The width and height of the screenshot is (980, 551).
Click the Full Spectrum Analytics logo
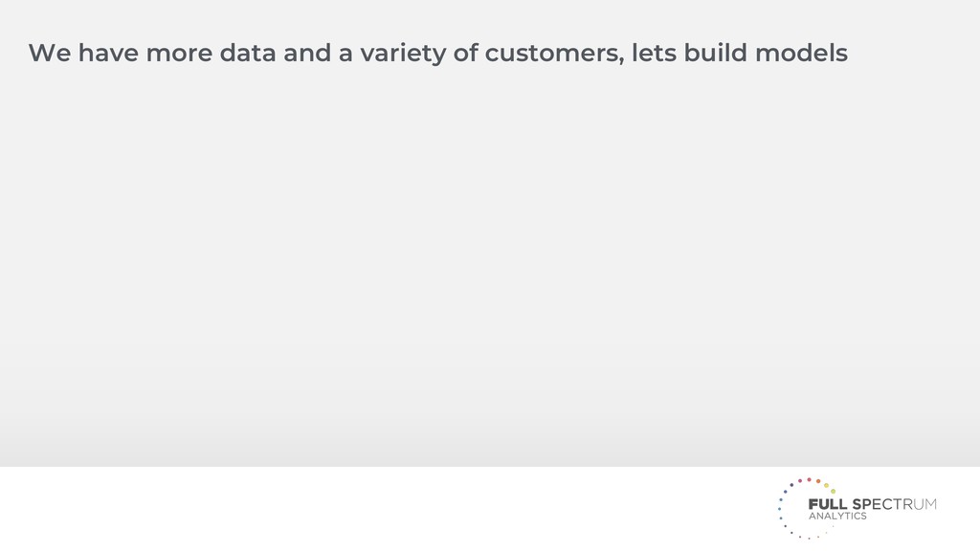[857, 507]
